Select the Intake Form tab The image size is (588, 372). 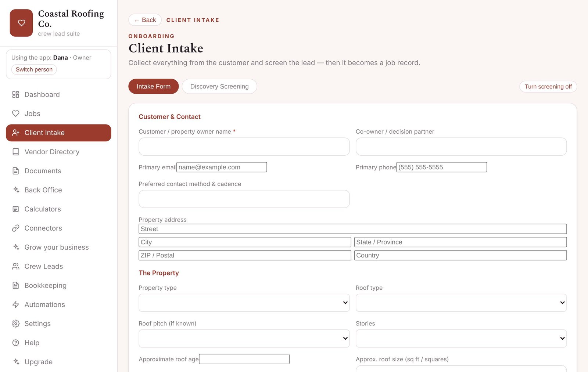tap(154, 86)
